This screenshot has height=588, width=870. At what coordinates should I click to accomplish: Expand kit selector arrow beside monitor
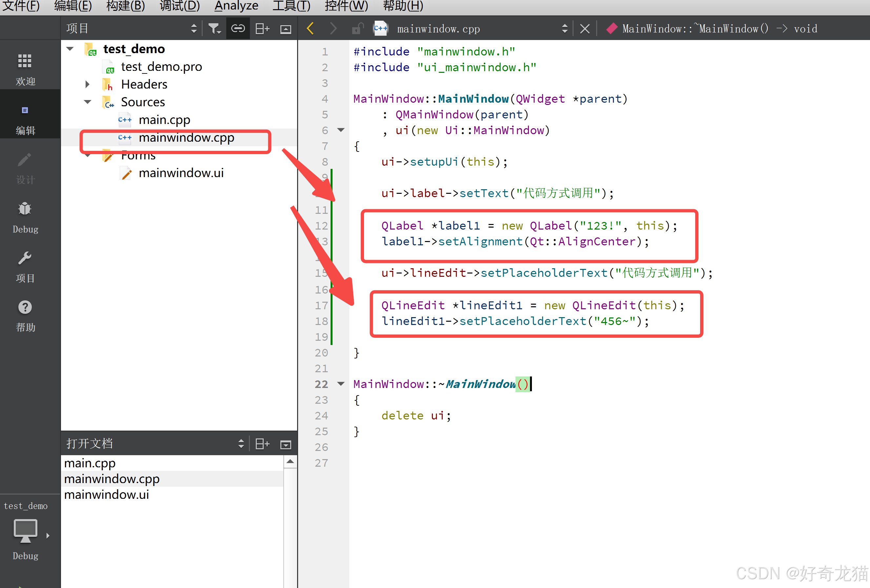(48, 536)
